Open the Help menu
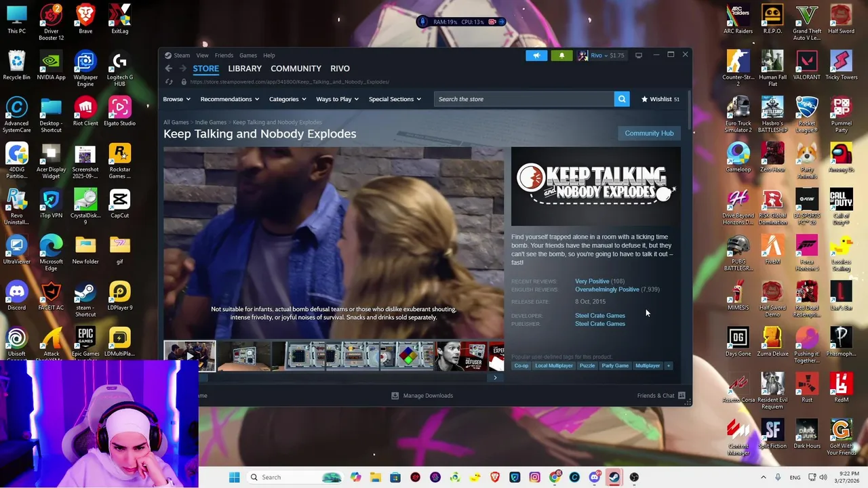The image size is (868, 488). coord(269,56)
